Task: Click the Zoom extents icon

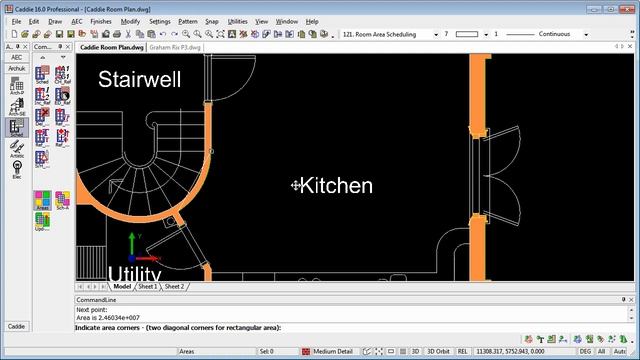Action: point(220,34)
